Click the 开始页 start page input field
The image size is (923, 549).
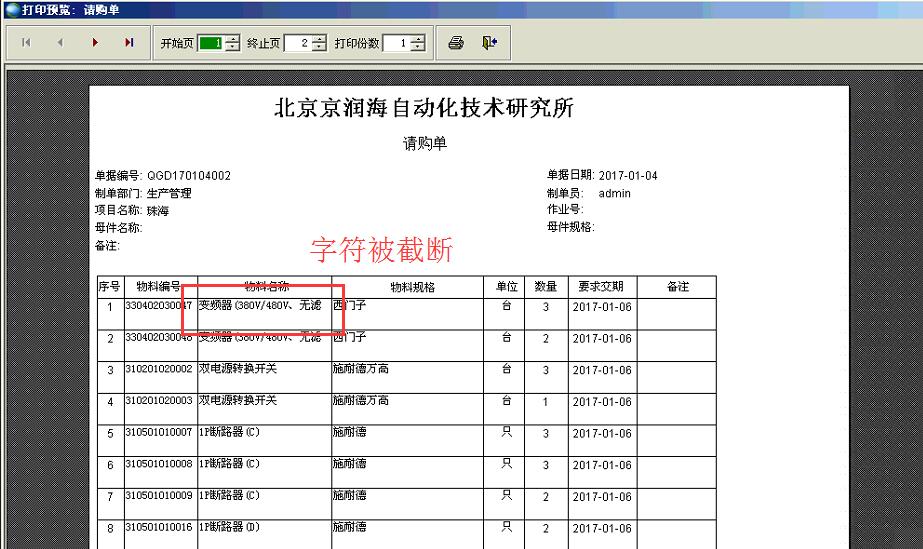point(210,44)
